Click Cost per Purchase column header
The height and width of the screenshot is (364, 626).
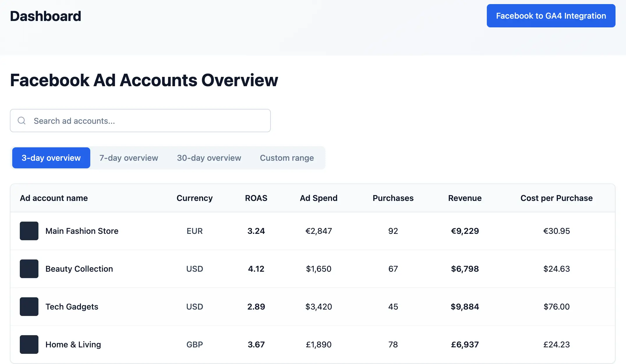pyautogui.click(x=556, y=198)
